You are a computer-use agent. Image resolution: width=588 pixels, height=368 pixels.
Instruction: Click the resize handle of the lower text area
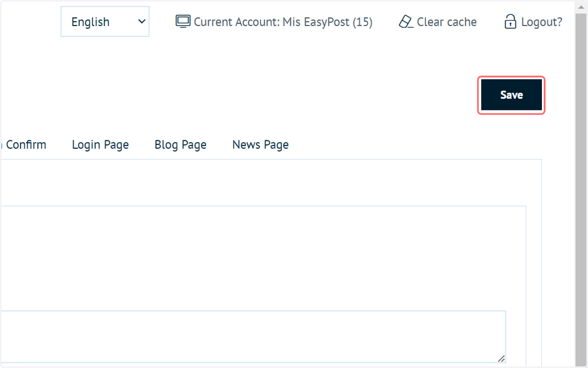[x=501, y=359]
